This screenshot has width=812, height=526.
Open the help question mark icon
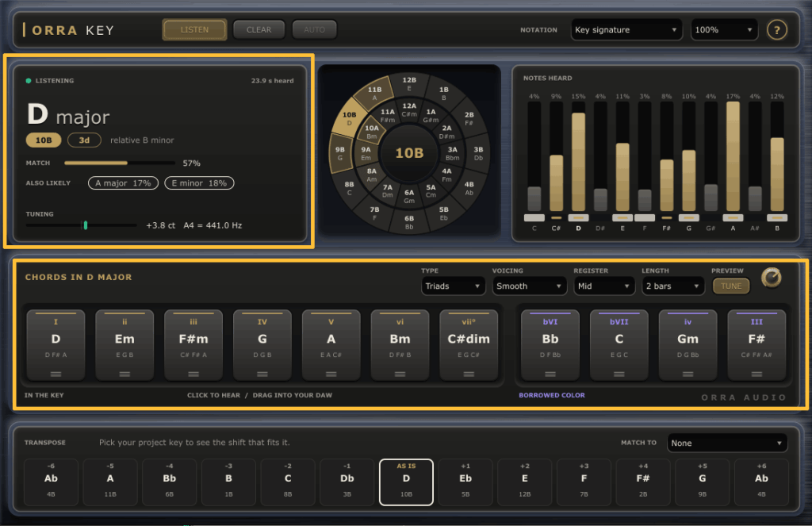pyautogui.click(x=776, y=30)
